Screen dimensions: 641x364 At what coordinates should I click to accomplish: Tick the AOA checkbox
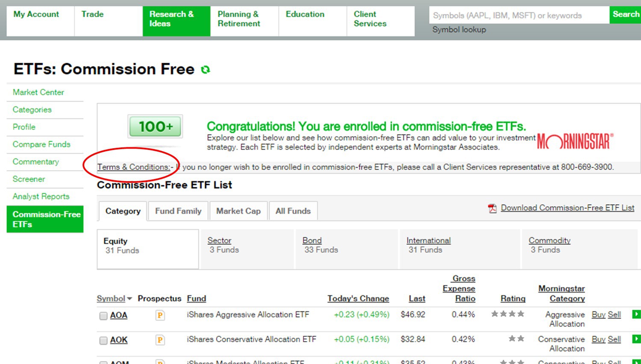click(x=103, y=316)
